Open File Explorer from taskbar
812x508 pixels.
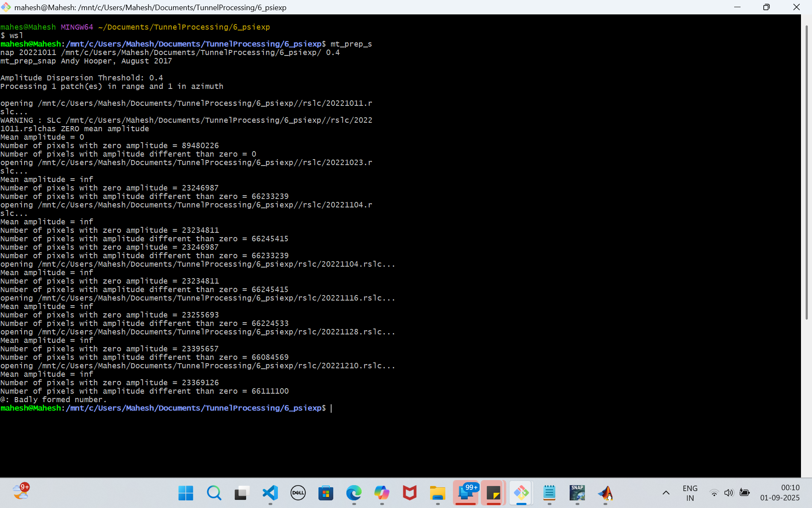(438, 493)
